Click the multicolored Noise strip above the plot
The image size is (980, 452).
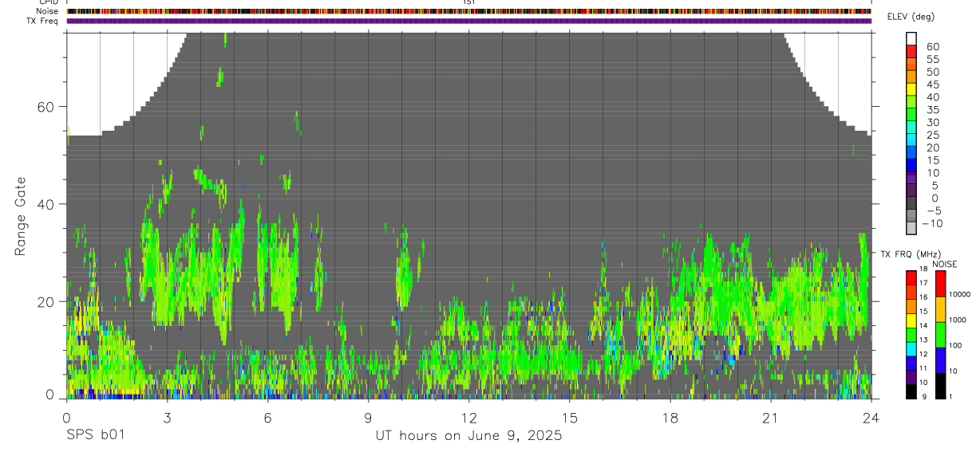click(x=469, y=11)
